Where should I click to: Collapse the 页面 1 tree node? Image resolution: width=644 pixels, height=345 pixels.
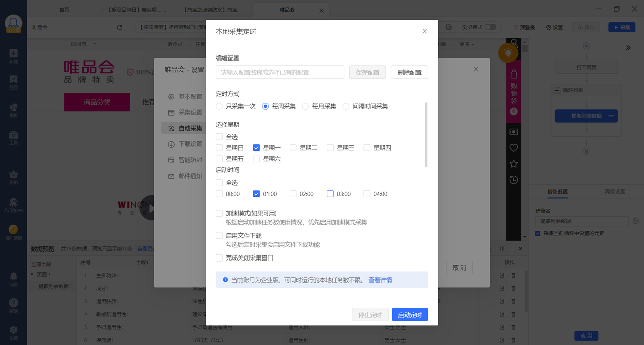click(x=32, y=274)
